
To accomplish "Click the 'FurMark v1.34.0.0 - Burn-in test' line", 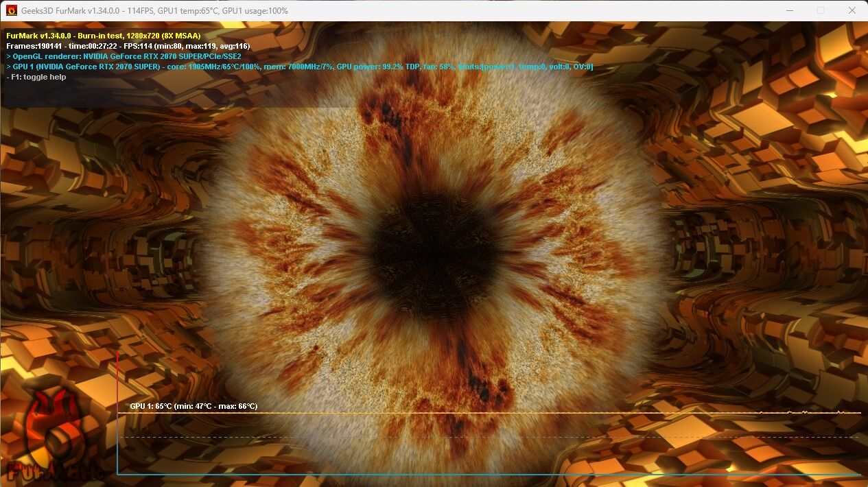I will click(104, 36).
